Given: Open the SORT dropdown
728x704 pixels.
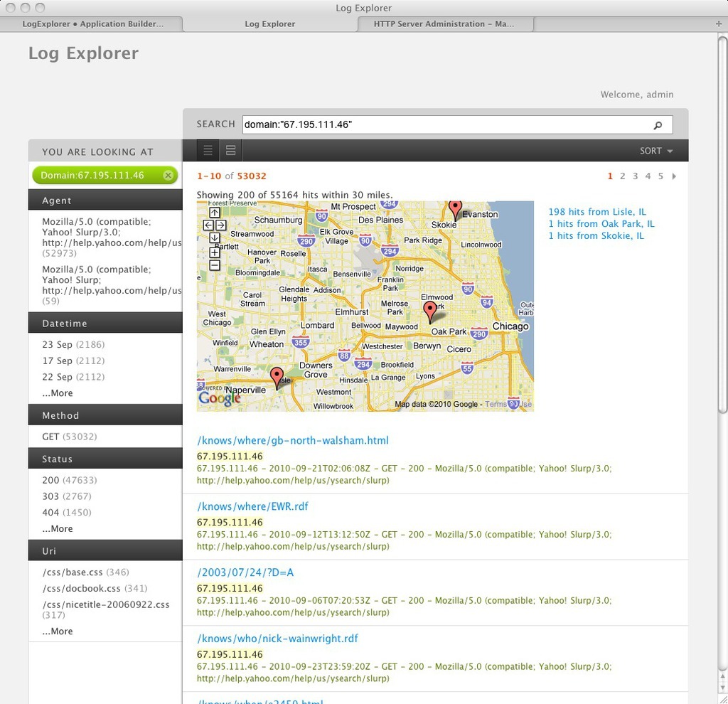Looking at the screenshot, I should click(x=656, y=151).
